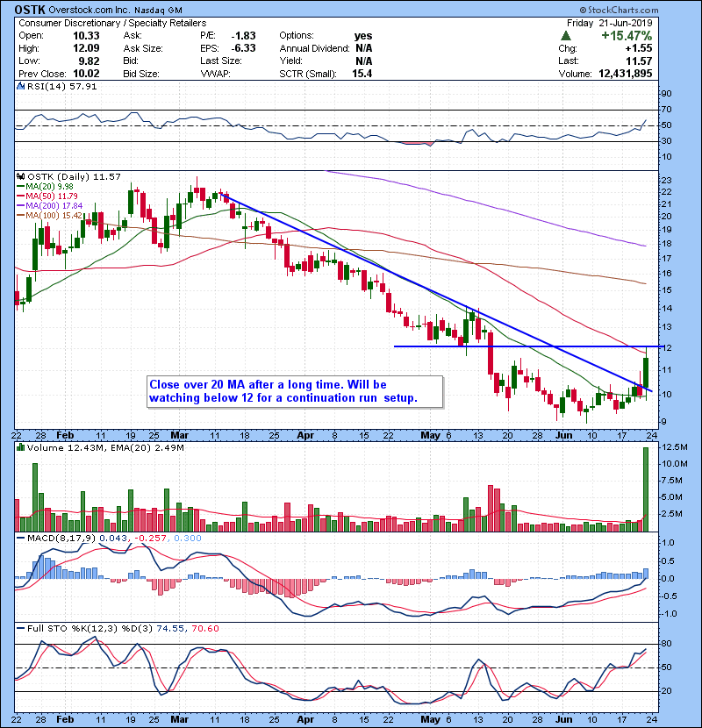
Task: Click the +15.47% percent change
Action: pos(627,36)
